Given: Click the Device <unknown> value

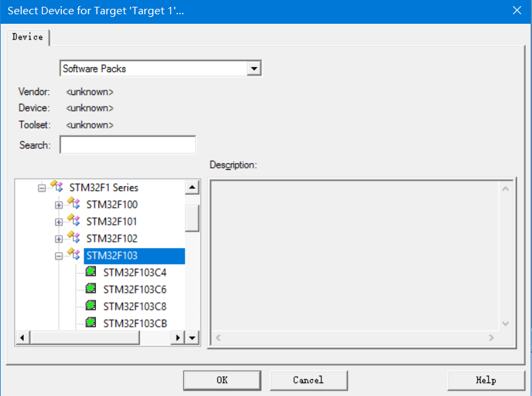Looking at the screenshot, I should [90, 108].
